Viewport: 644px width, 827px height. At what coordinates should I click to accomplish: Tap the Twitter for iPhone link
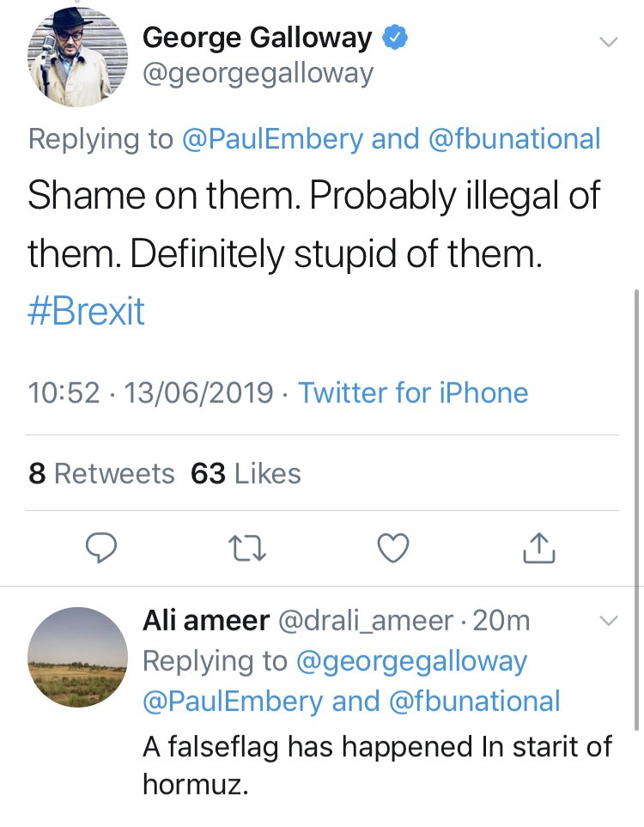[x=413, y=393]
